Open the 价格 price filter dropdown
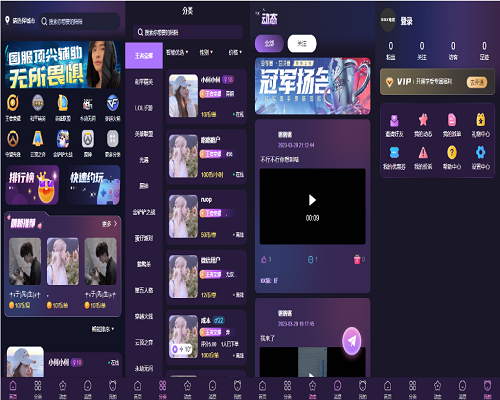 pos(235,52)
